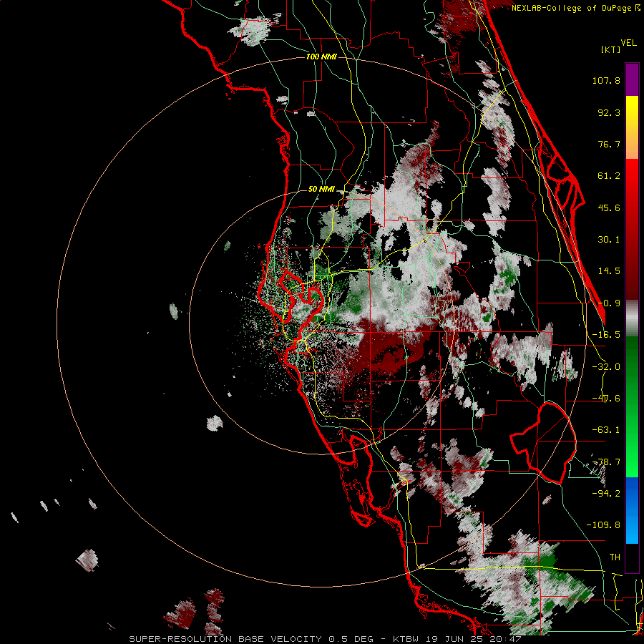Click the -0.9 velocity scale value
Screen dimensions: 644x644
(x=609, y=303)
